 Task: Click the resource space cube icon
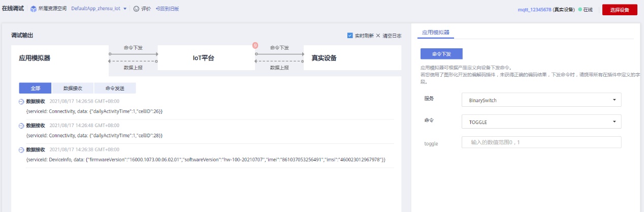click(x=34, y=9)
